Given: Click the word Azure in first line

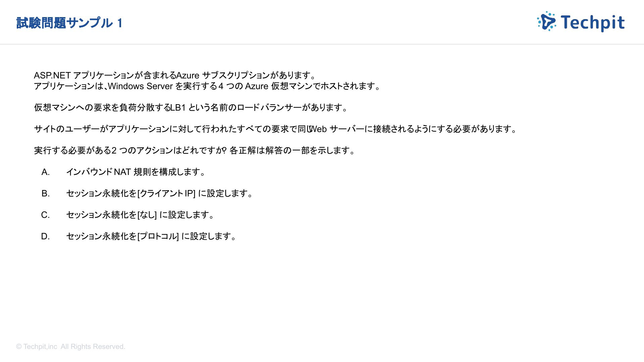Looking at the screenshot, I should click(188, 75).
